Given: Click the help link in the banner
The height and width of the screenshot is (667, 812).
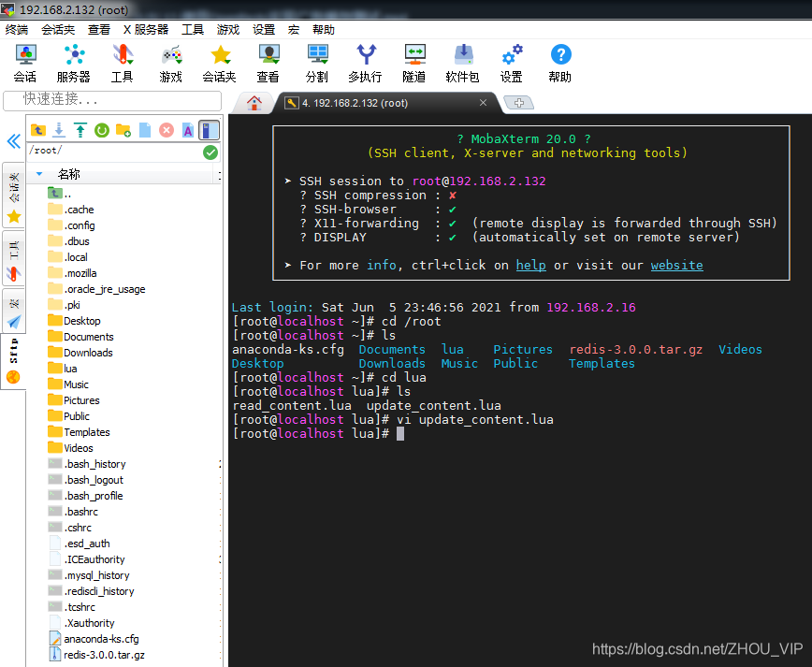Looking at the screenshot, I should (x=530, y=265).
